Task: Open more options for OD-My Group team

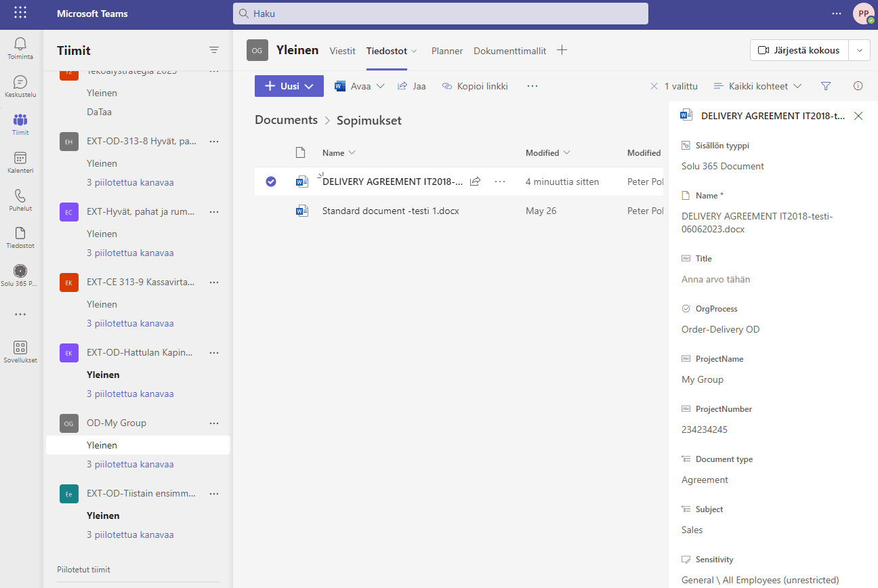Action: 214,423
